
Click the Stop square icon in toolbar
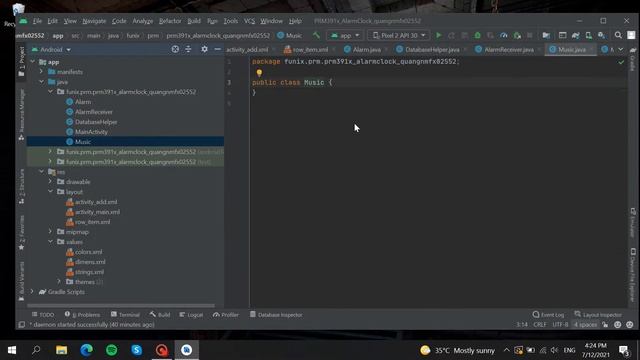pyautogui.click(x=530, y=36)
